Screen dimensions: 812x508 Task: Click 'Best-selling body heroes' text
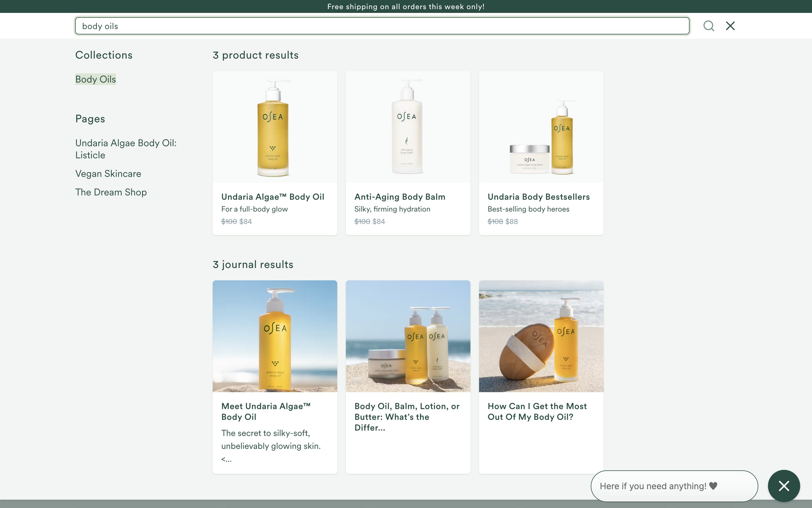point(528,209)
